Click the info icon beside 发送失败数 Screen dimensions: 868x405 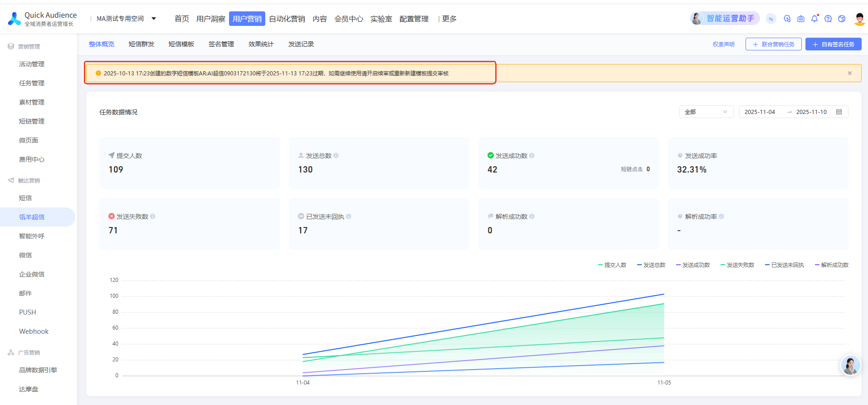pos(153,217)
